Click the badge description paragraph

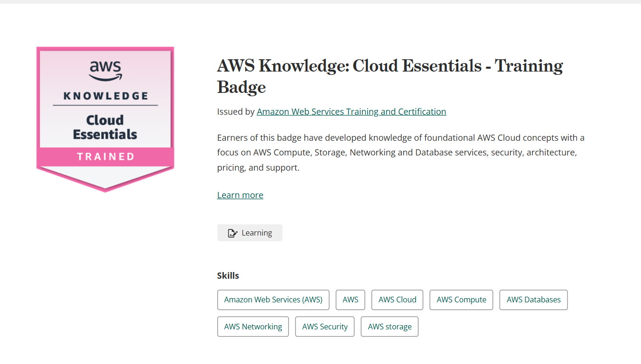pyautogui.click(x=401, y=153)
